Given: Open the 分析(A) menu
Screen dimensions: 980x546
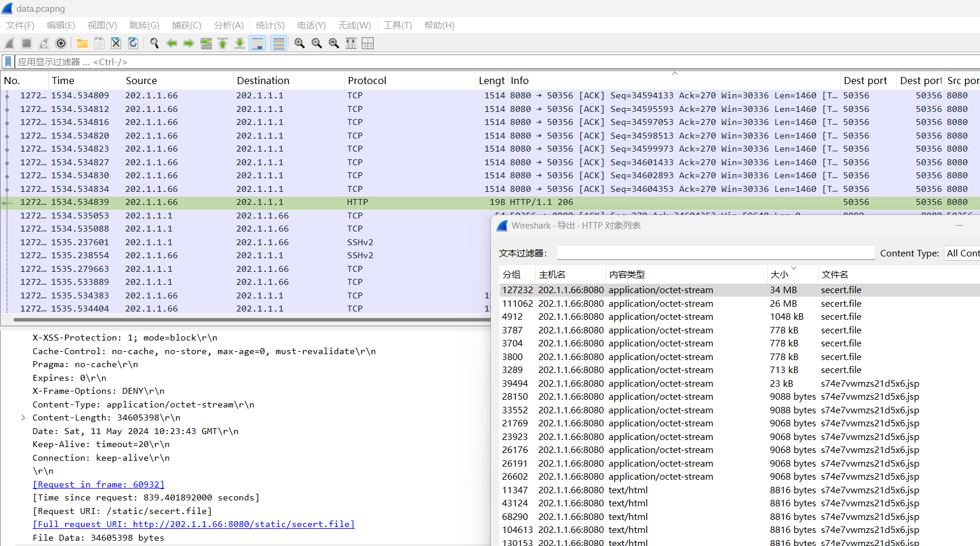Looking at the screenshot, I should coord(229,25).
